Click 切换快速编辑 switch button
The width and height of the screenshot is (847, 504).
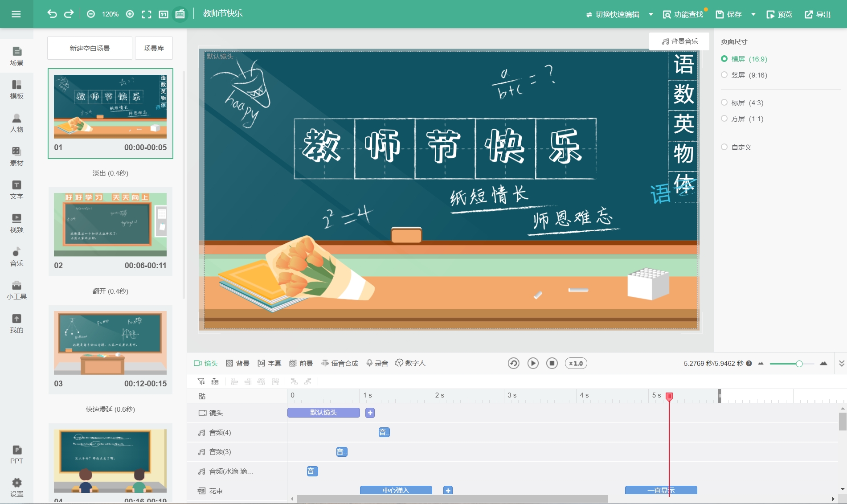pyautogui.click(x=613, y=14)
